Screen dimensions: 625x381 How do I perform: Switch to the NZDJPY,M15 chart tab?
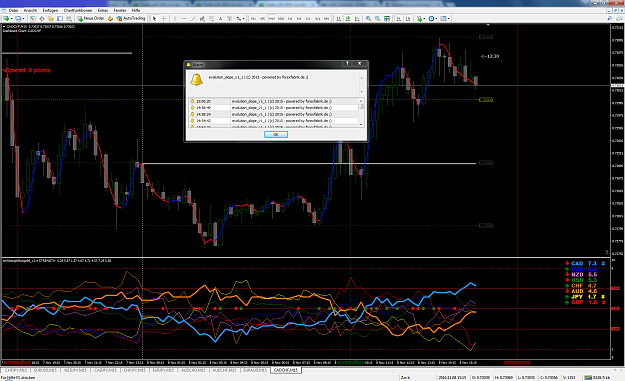click(75, 370)
